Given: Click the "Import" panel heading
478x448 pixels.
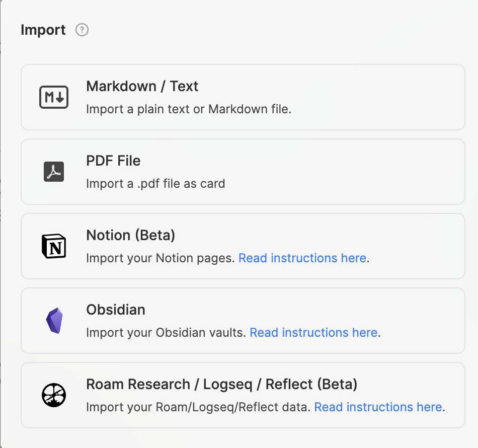Looking at the screenshot, I should tap(43, 30).
